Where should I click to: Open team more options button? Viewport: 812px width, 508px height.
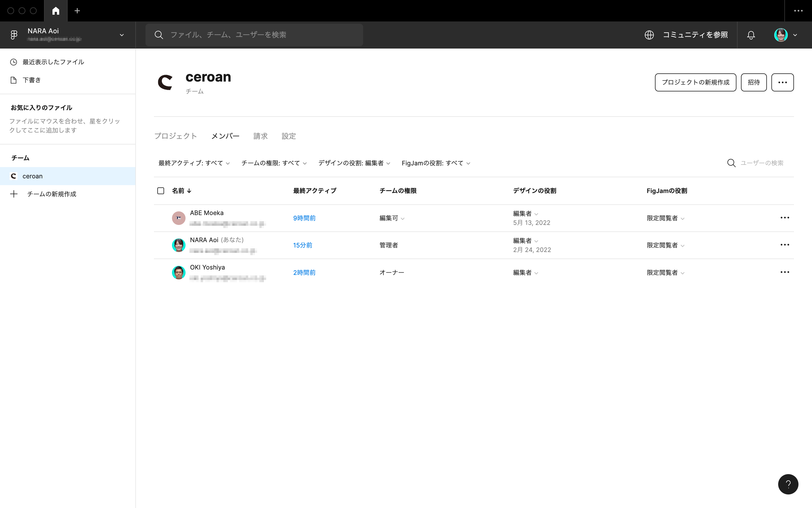click(x=782, y=82)
